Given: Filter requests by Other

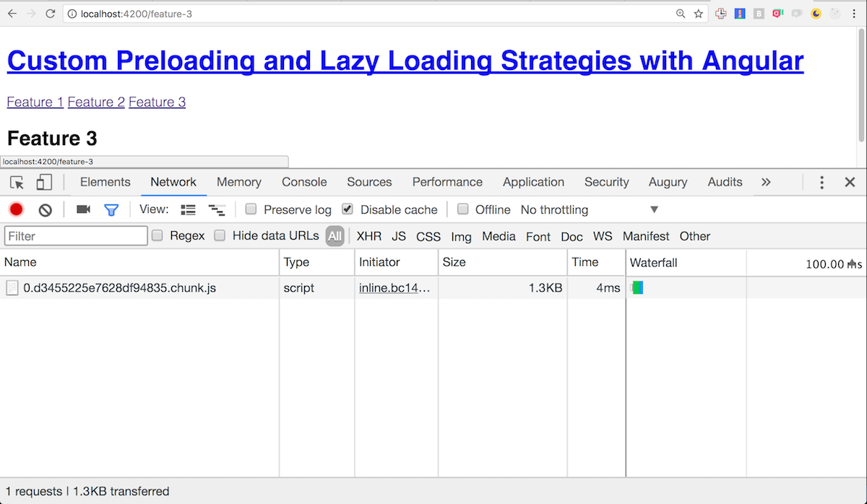Looking at the screenshot, I should (x=695, y=236).
